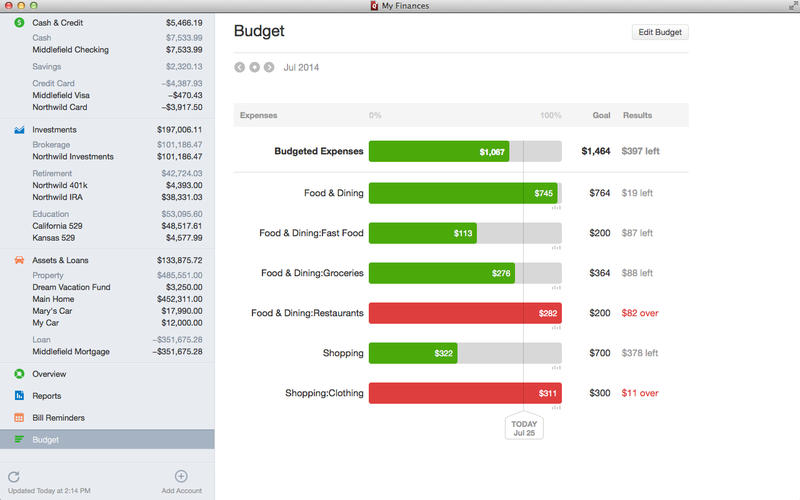The width and height of the screenshot is (800, 500).
Task: Click the Shopping:Clothing $311 red bar
Action: pos(465,393)
